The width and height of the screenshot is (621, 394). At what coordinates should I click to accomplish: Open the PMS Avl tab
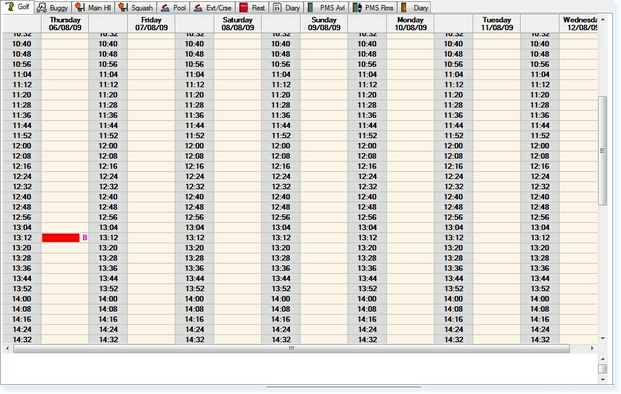(326, 8)
